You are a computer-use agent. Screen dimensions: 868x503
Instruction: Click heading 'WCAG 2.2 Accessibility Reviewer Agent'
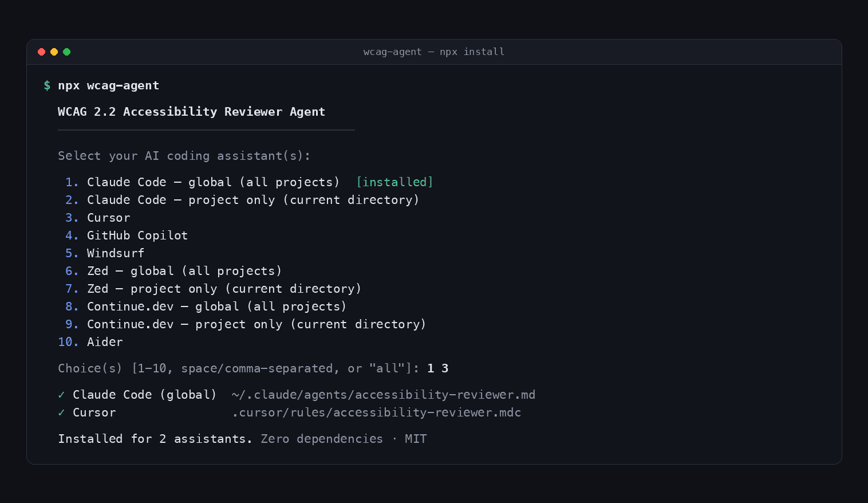pyautogui.click(x=191, y=112)
